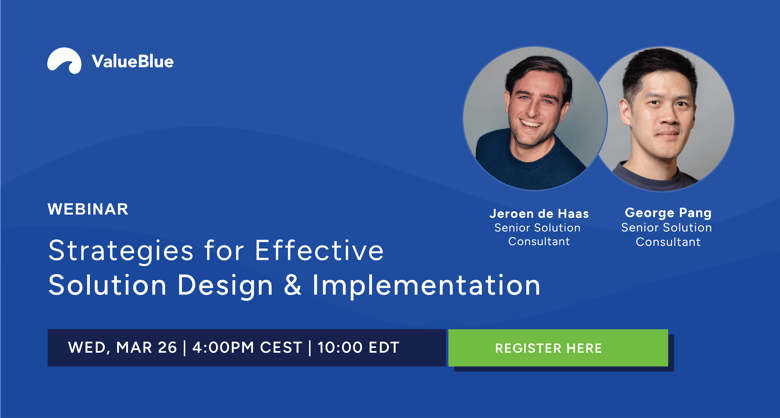Select Jeroen de Haas's profile photo
Viewport: 780px width, 418px height.
(x=534, y=118)
